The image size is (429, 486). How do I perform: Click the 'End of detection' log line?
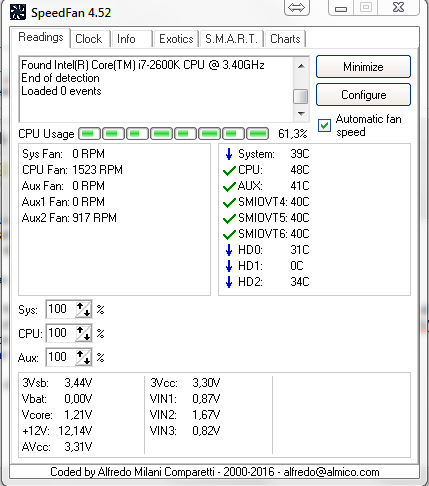coord(60,78)
